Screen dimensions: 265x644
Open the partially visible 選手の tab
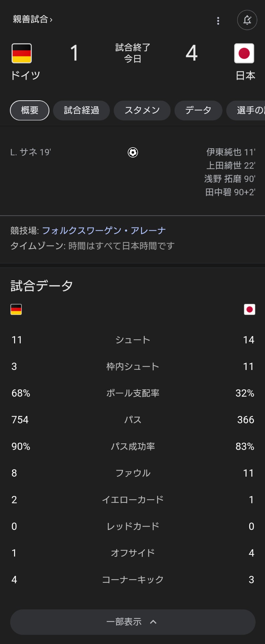(246, 110)
